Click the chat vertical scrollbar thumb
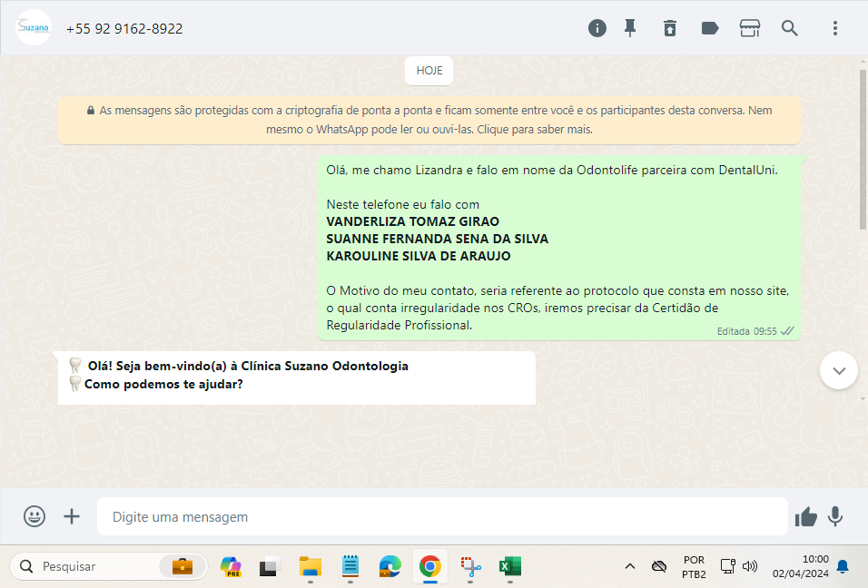Image resolution: width=868 pixels, height=588 pixels. point(863,150)
